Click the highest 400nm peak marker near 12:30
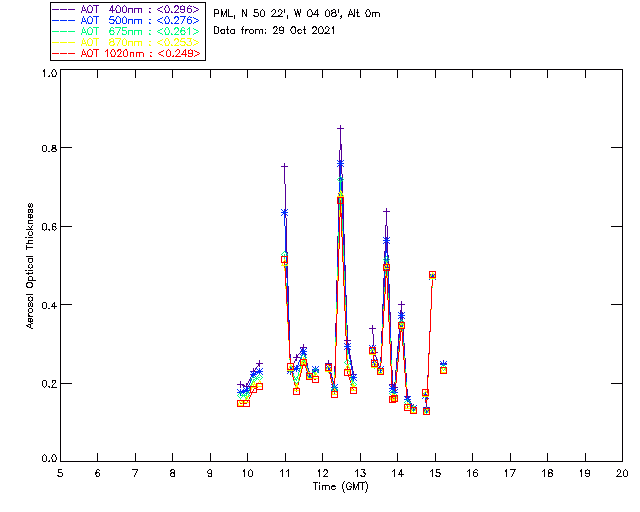This screenshot has height=512, width=640. coord(340,129)
